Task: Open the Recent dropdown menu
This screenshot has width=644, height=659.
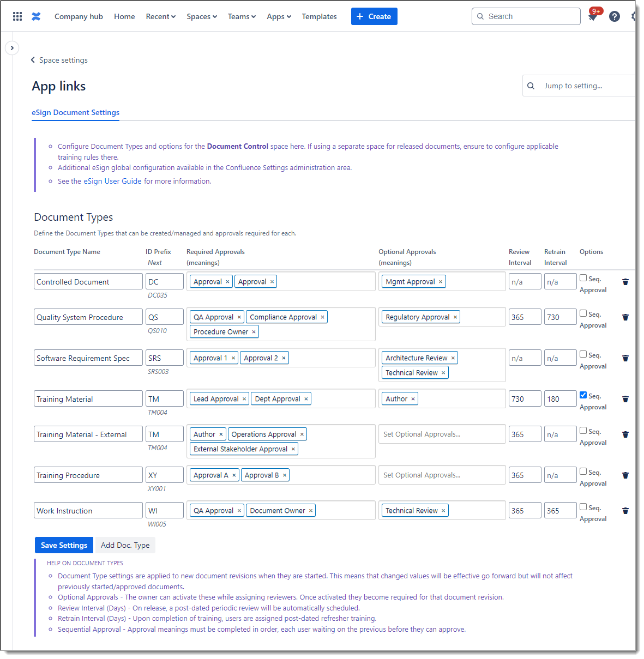Action: (x=160, y=16)
